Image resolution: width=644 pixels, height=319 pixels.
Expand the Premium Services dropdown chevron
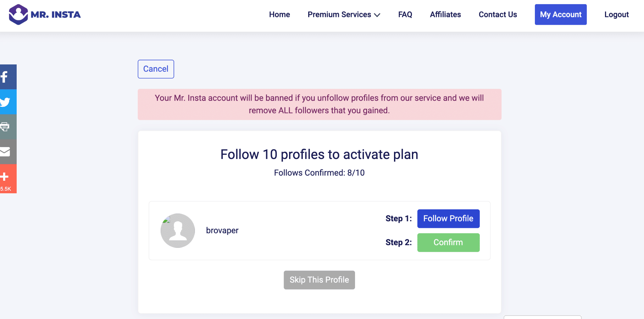point(377,15)
